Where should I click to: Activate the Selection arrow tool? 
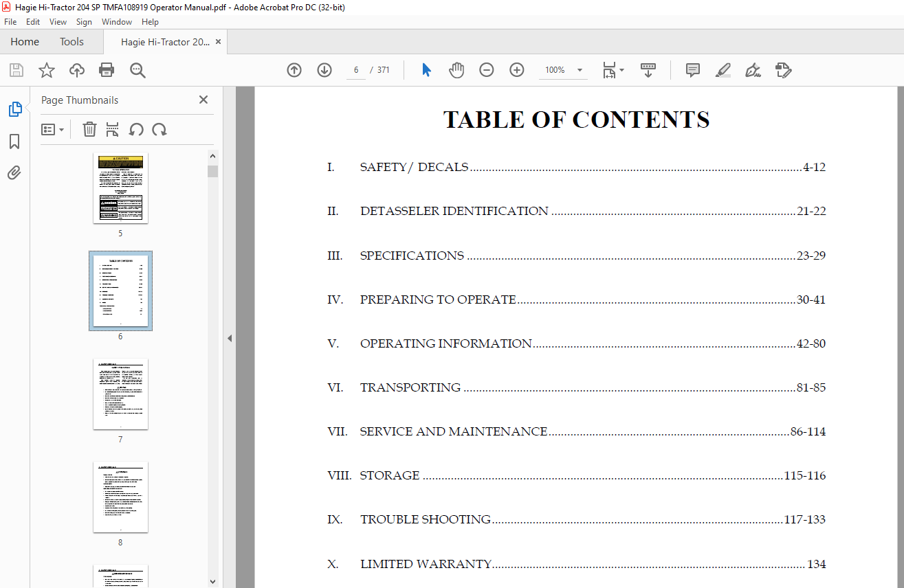[426, 70]
